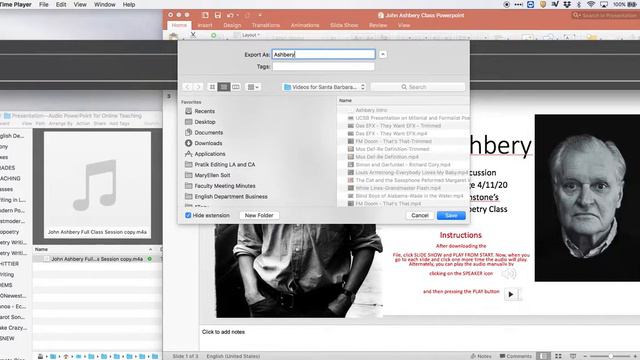640x360 pixels.
Task: Click the Save button in dialog
Action: (x=451, y=215)
